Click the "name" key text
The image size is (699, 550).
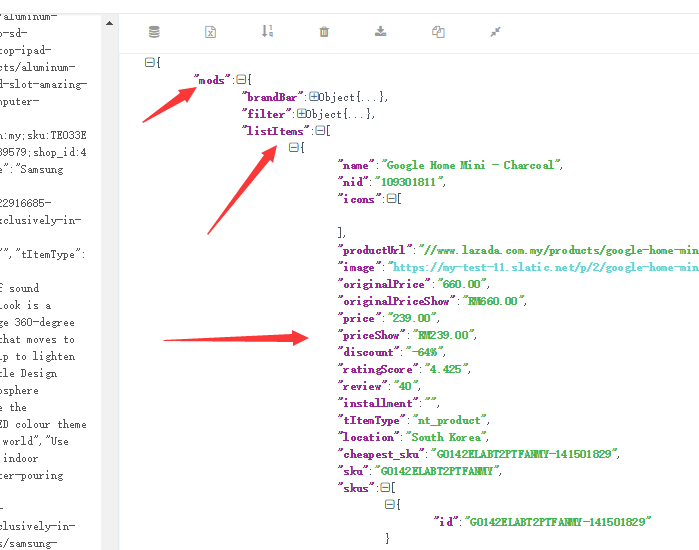355,165
